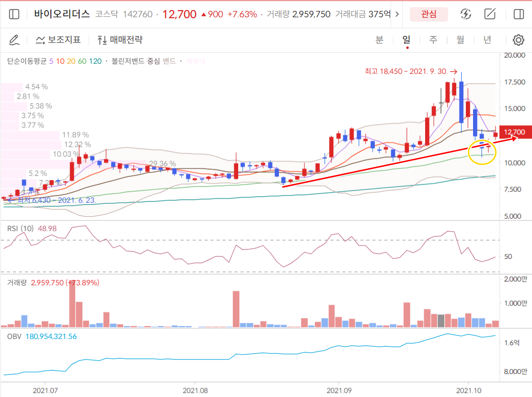Open 매매전략 trading strategy menu
The height and width of the screenshot is (397, 532).
point(120,40)
